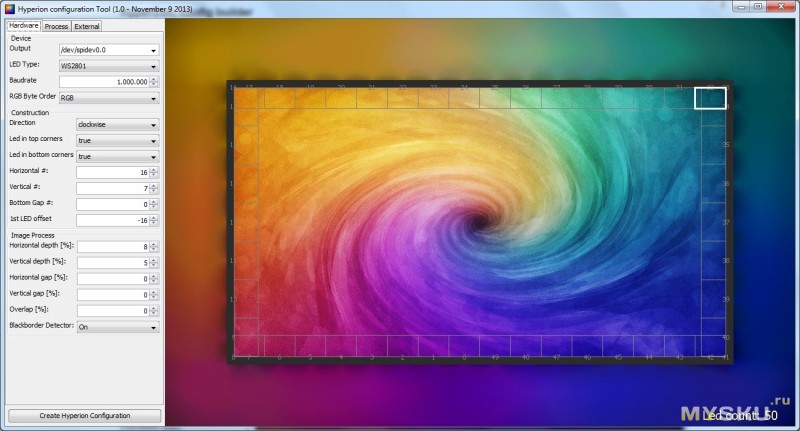Close the Hyperion configuration window
800x431 pixels.
click(x=781, y=7)
